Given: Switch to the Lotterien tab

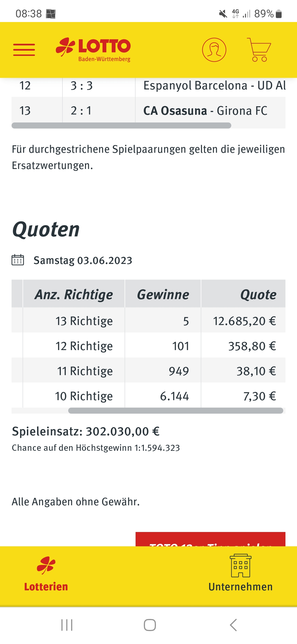Looking at the screenshot, I should (x=46, y=574).
